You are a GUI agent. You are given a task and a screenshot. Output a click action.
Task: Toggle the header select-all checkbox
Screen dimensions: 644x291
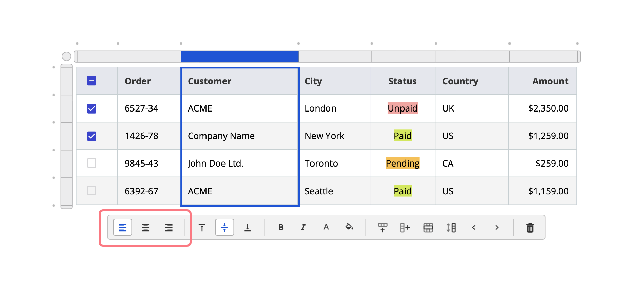[x=92, y=81]
